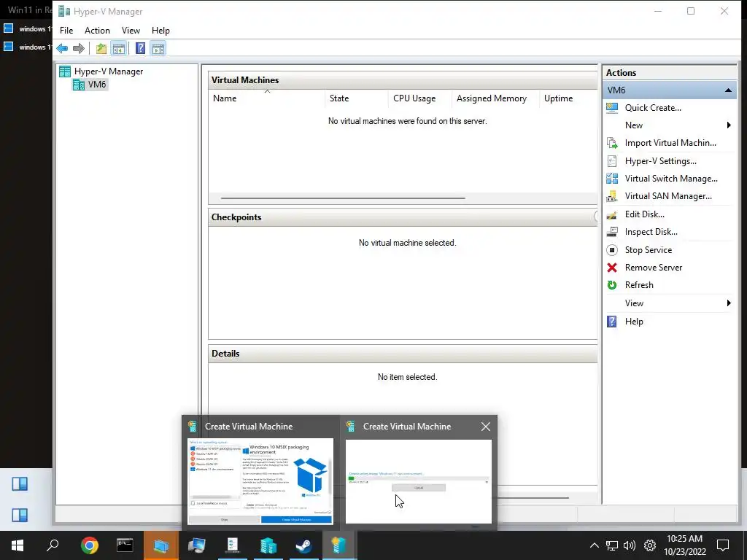The width and height of the screenshot is (747, 560).
Task: Open the notification center icon
Action: click(x=723, y=545)
